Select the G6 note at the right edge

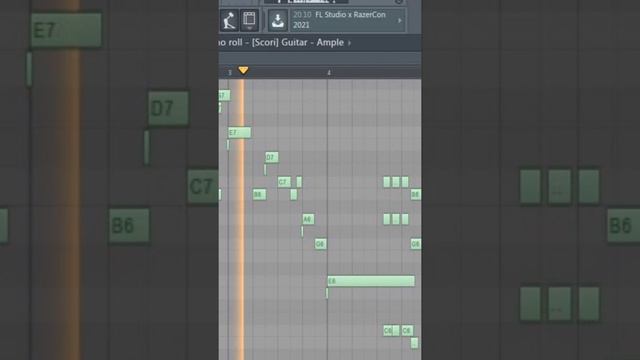[x=416, y=244]
